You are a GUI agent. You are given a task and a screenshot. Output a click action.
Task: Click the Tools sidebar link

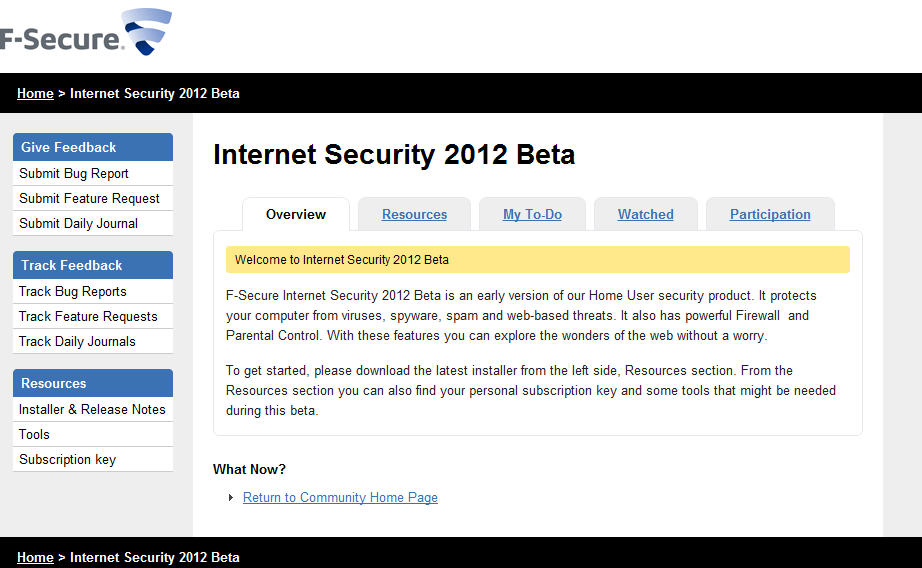coord(34,434)
